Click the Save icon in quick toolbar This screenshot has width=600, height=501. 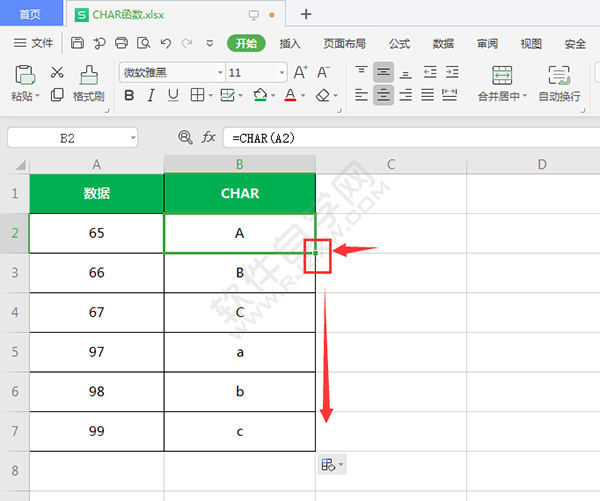click(78, 43)
